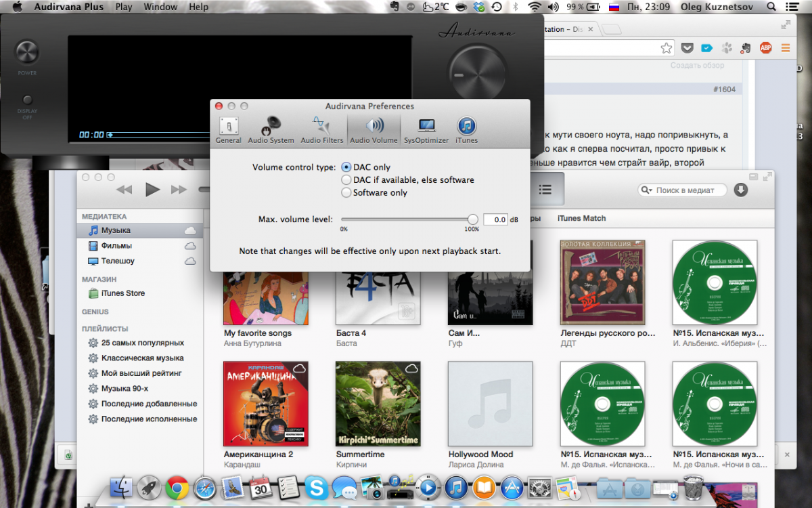Switch to SysOptimizer preferences icon

coord(426,129)
